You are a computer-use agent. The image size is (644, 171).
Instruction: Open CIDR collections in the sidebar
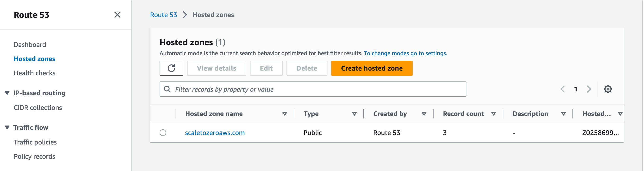[x=38, y=108]
